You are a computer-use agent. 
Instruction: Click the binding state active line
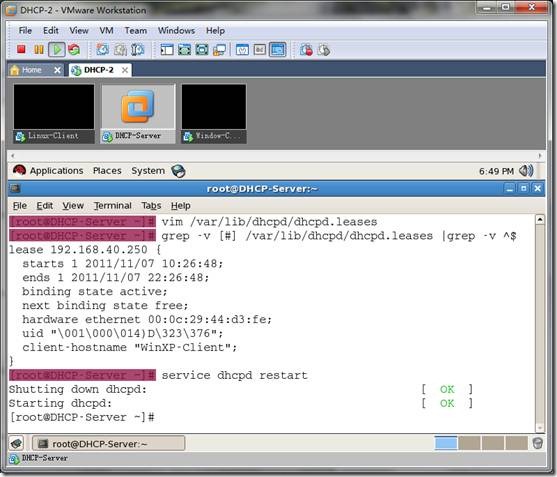pyautogui.click(x=94, y=291)
